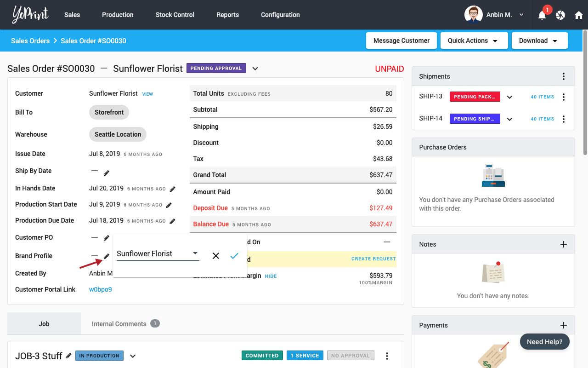This screenshot has width=588, height=368.
Task: Go to Sales Orders breadcrumb
Action: (x=30, y=40)
